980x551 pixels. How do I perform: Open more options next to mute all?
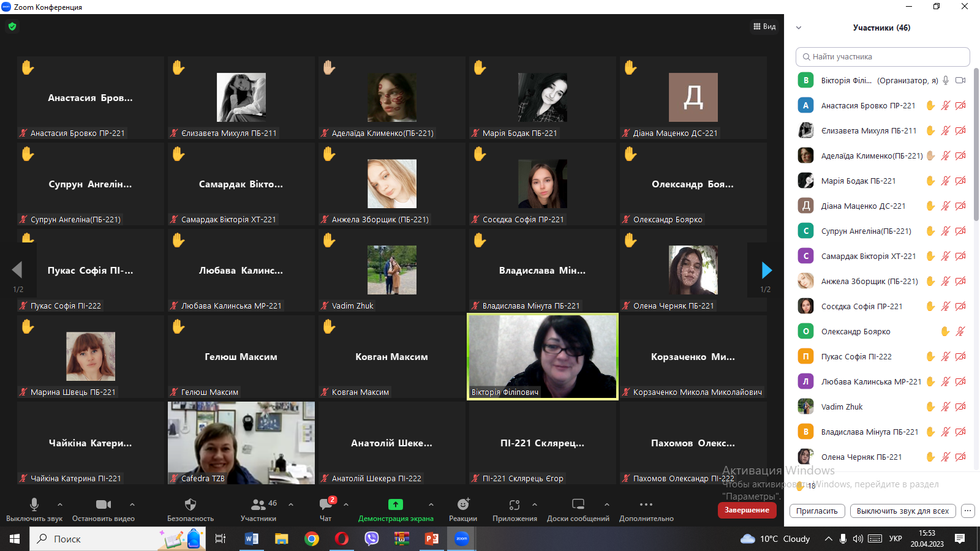tap(968, 511)
